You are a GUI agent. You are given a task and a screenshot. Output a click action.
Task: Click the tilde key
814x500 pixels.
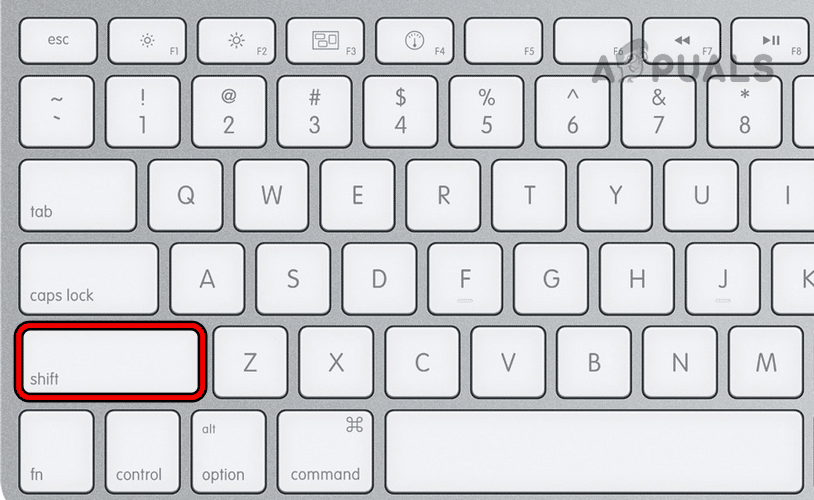click(x=57, y=112)
